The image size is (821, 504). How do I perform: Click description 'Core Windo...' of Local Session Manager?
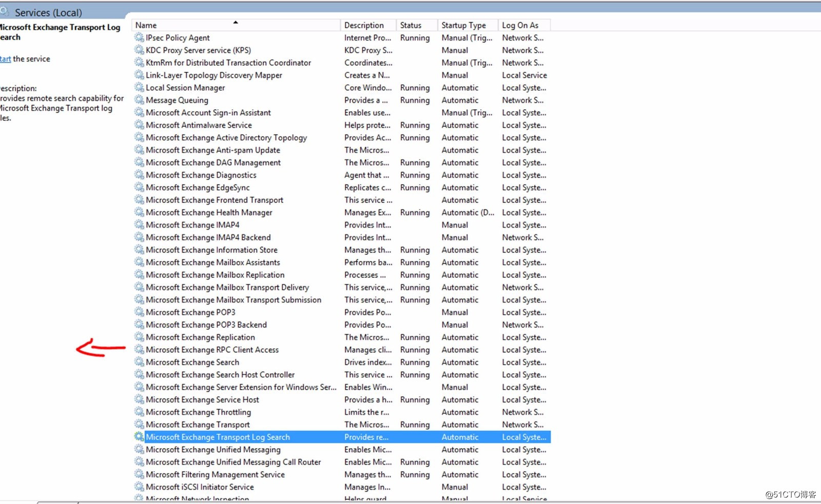tap(368, 88)
